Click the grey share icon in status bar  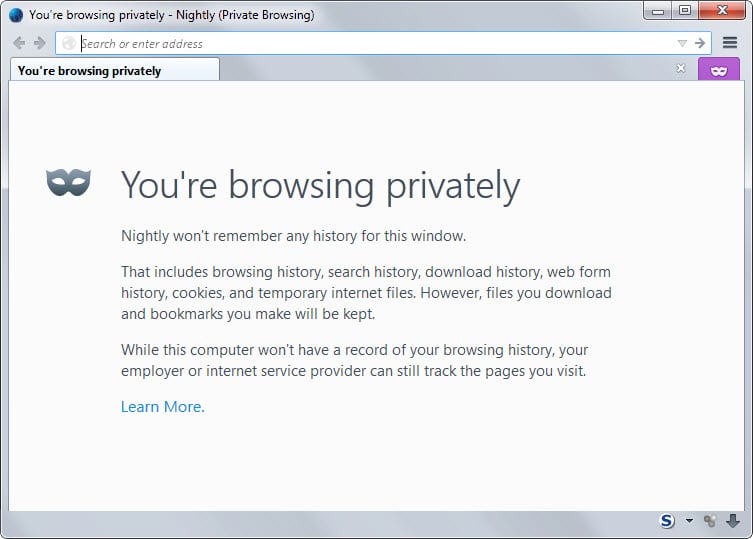coord(710,521)
